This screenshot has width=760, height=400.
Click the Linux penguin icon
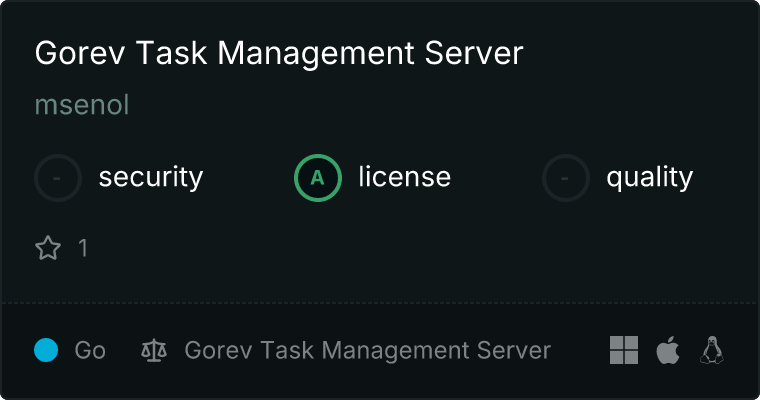712,350
